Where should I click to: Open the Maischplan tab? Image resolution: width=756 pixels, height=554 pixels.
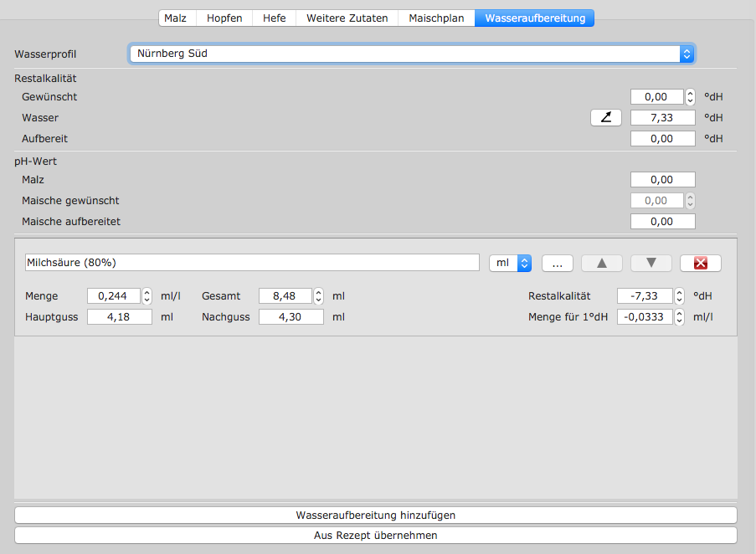pyautogui.click(x=436, y=18)
